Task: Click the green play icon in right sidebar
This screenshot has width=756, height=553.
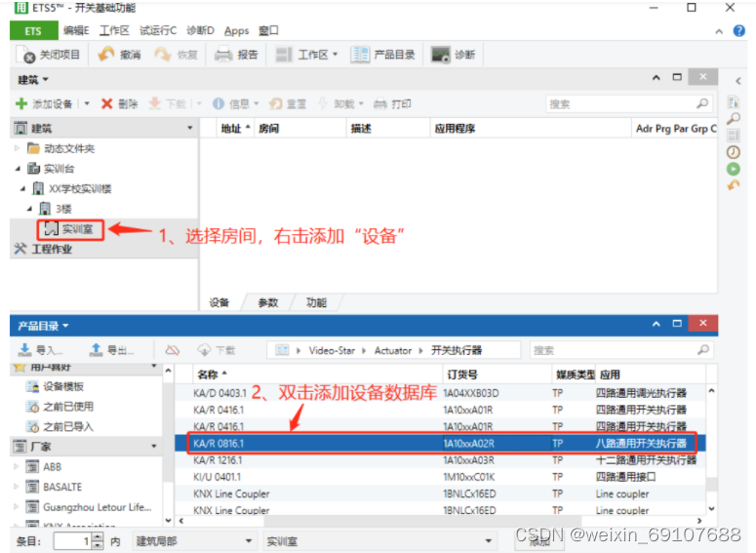Action: click(734, 169)
